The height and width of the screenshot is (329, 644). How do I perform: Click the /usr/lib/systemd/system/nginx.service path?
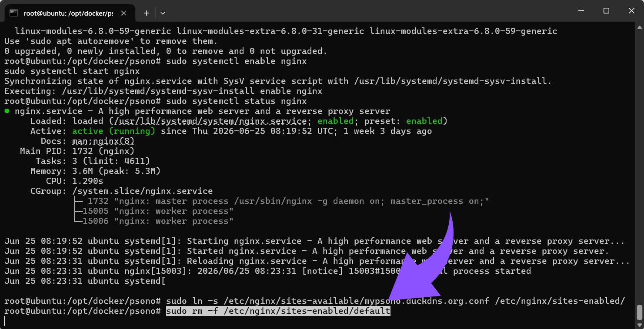point(210,121)
